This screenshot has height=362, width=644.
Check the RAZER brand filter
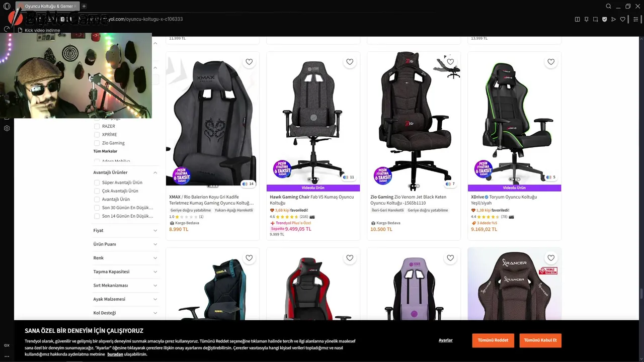97,126
